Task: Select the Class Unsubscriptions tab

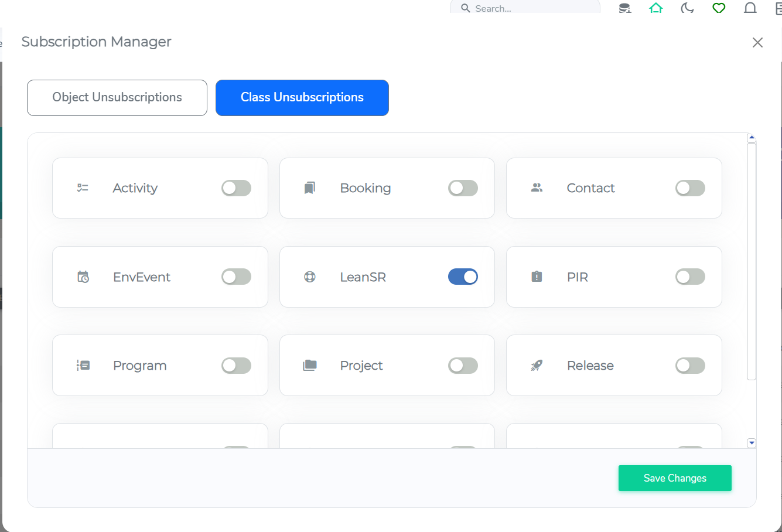Action: click(302, 98)
